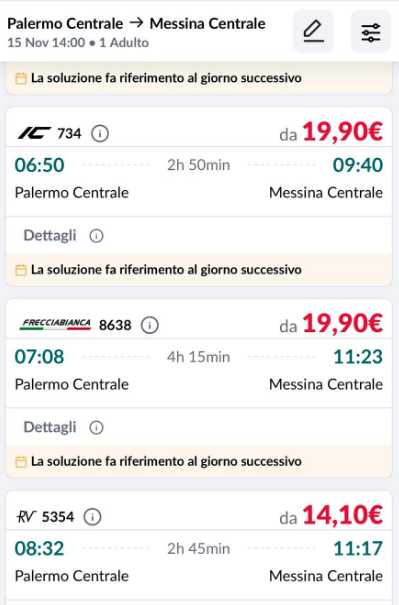Viewport: 399px width, 605px height.
Task: Click the Intercity IC train logo
Action: click(x=34, y=134)
